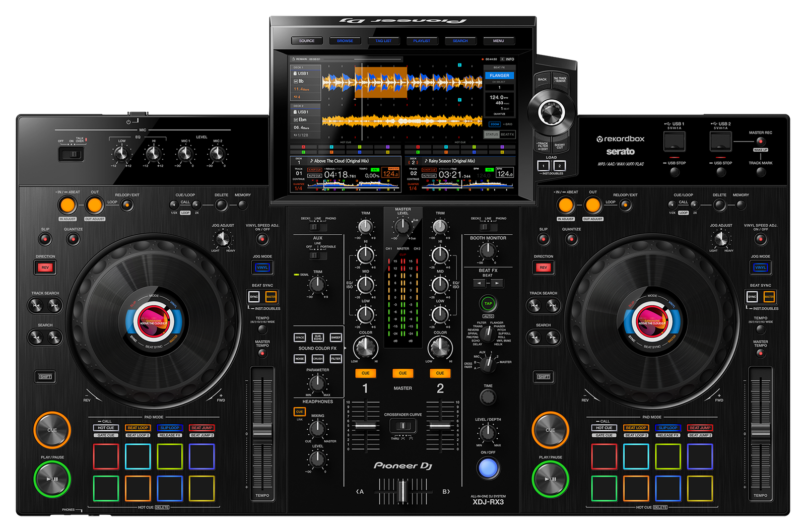Select left deck BEAT LOOP pad mode
The width and height of the screenshot is (806, 532).
tap(138, 428)
